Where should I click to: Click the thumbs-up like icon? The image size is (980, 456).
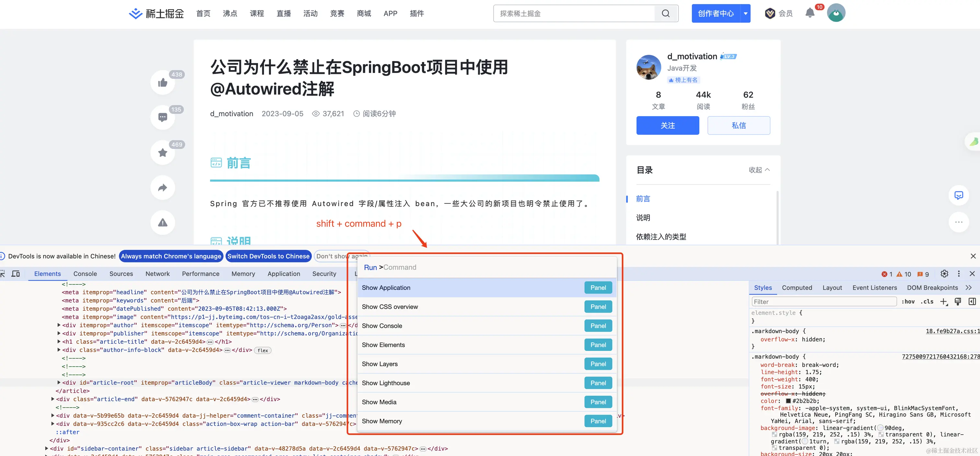pyautogui.click(x=162, y=83)
